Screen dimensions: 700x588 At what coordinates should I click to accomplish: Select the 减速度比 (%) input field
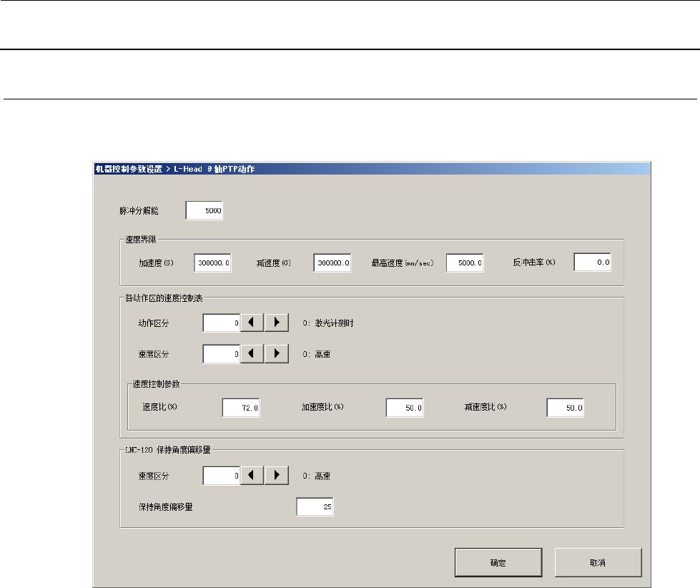565,408
